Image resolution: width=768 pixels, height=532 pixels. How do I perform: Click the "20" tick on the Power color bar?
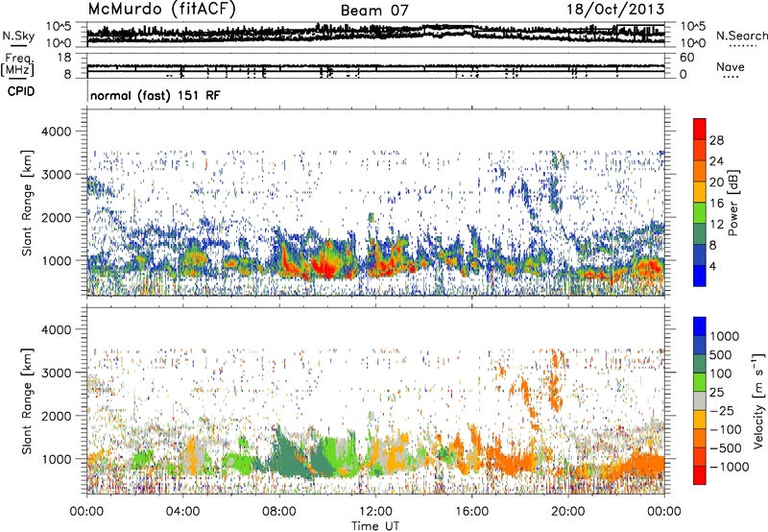716,182
